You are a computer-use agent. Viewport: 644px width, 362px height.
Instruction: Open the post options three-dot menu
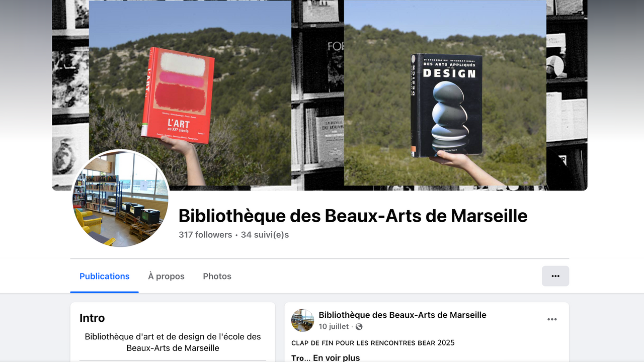[552, 319]
